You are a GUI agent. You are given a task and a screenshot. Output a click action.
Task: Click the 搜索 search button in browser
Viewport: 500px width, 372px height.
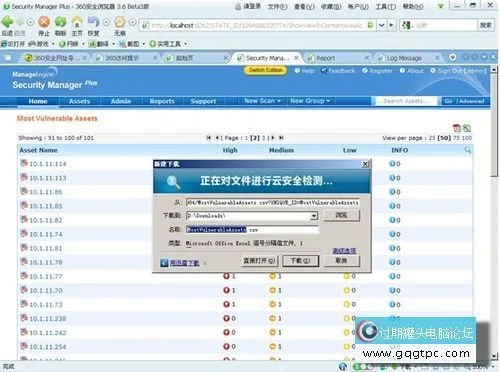(x=486, y=25)
